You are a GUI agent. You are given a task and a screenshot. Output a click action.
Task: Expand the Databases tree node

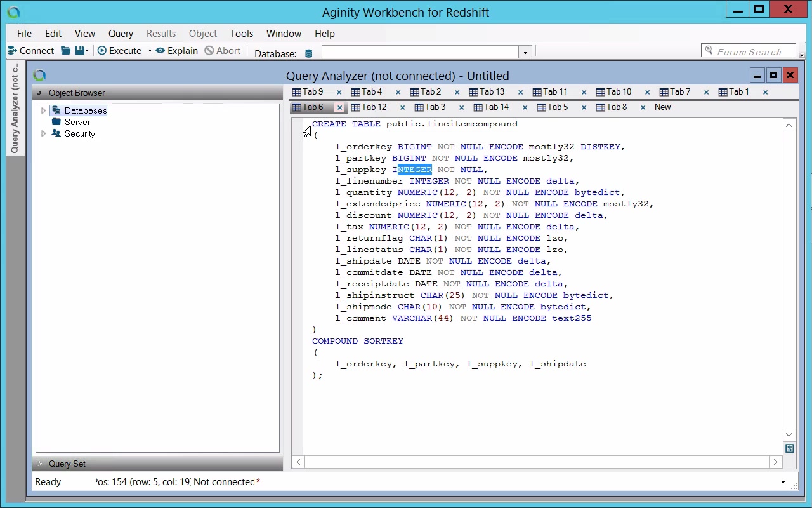[x=43, y=110]
